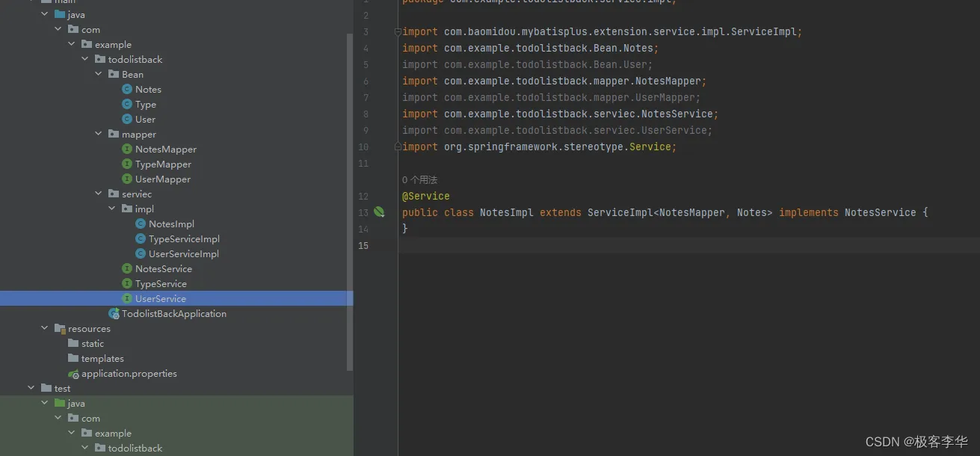
Task: Open UserServiceImpl in the project tree
Action: click(184, 253)
